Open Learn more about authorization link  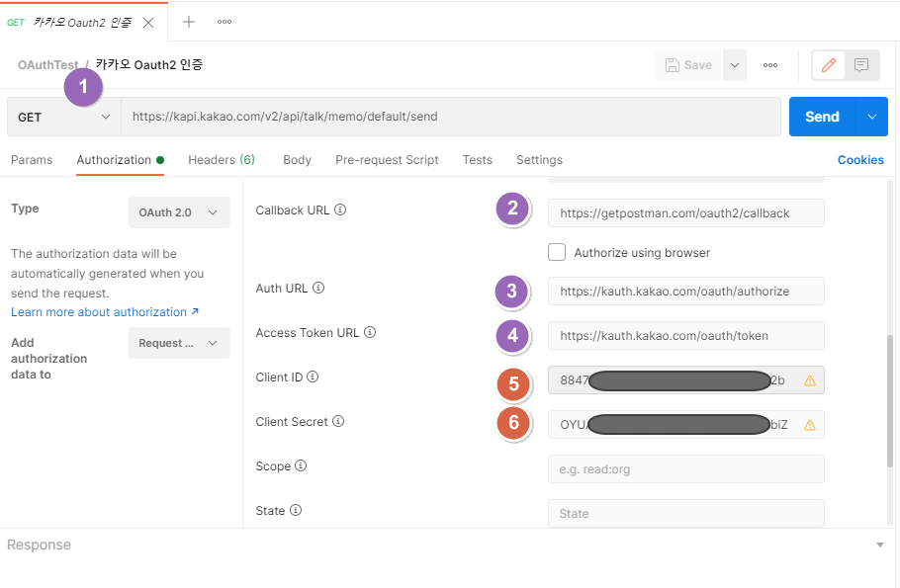(x=105, y=312)
